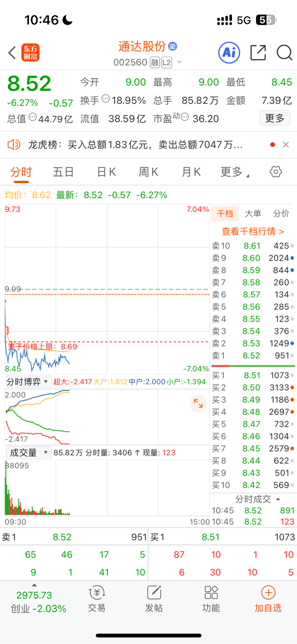The image size is (297, 644).
Task: Tap the info icon beside 市盈
Action: click(x=185, y=117)
